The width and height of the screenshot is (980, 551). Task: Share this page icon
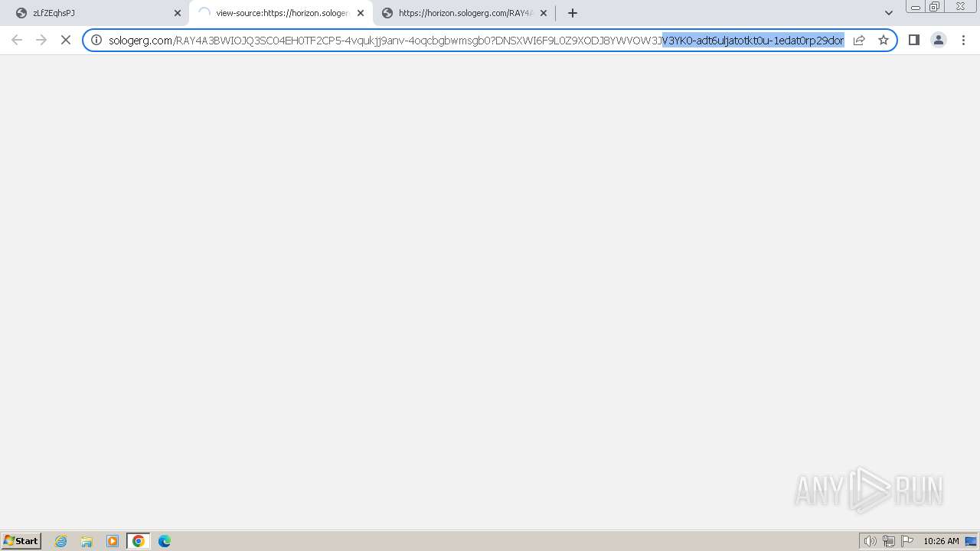(859, 40)
